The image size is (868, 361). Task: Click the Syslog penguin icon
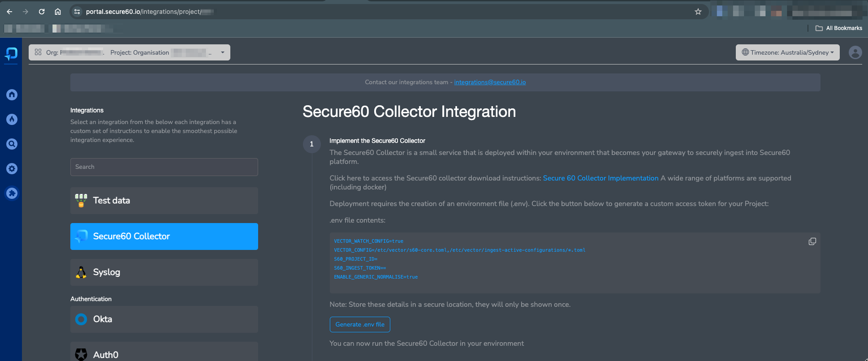point(81,272)
